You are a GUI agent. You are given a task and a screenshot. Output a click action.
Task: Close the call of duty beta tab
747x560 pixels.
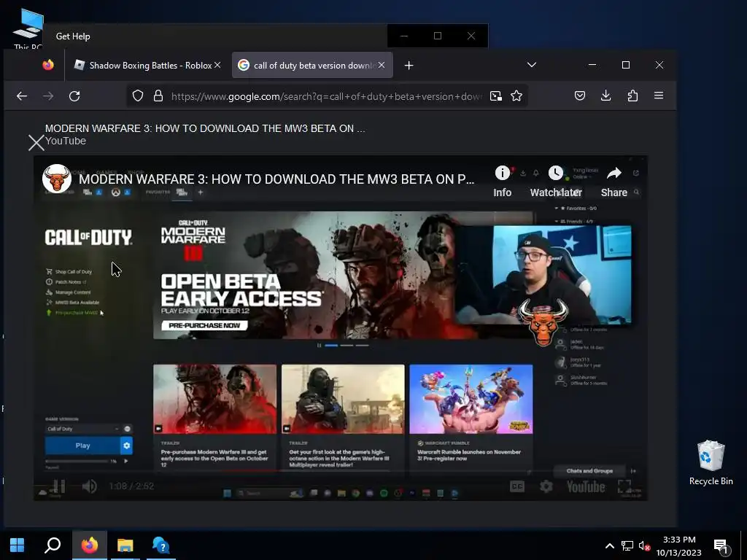click(381, 65)
